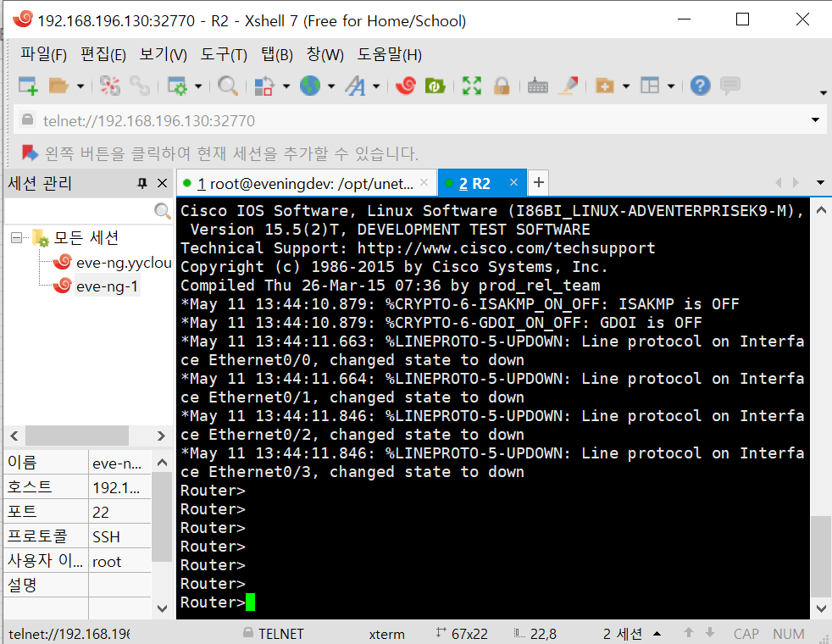
Task: Open the dropdown arrow beside Open folder icon
Action: point(80,86)
